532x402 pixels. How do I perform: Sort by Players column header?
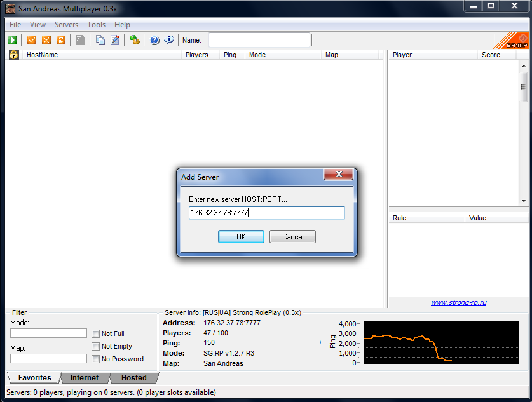(200, 55)
